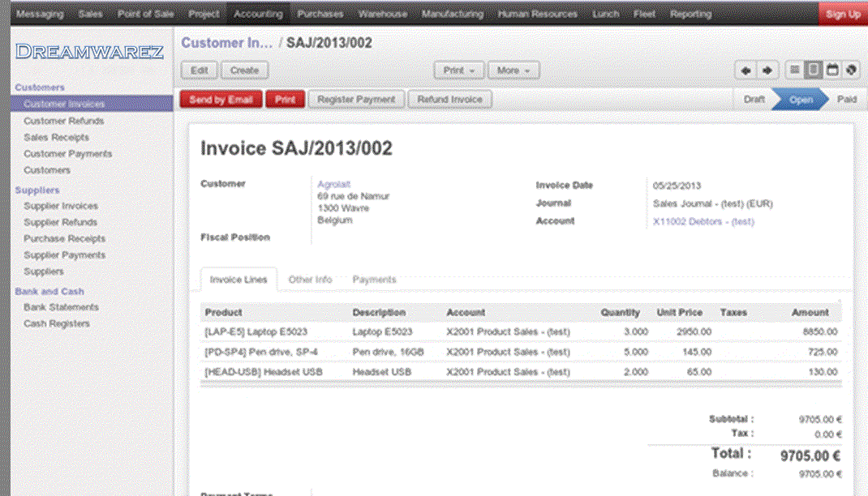Click the Register Payment button

pyautogui.click(x=355, y=99)
